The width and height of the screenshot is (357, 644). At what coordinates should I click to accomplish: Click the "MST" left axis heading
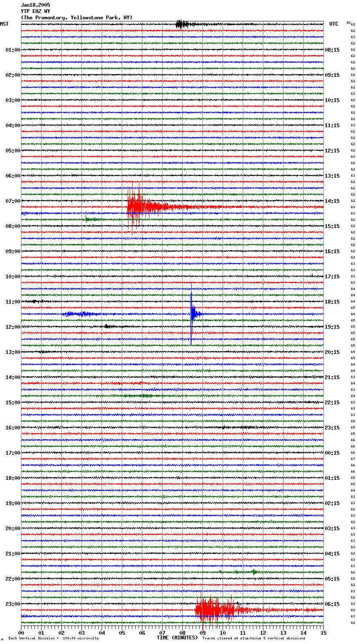(4, 24)
